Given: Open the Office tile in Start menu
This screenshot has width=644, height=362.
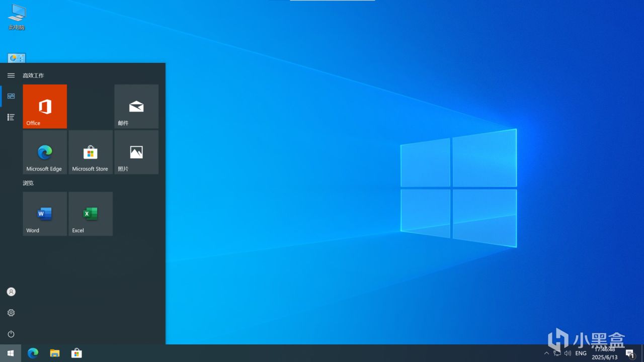Looking at the screenshot, I should click(x=45, y=106).
